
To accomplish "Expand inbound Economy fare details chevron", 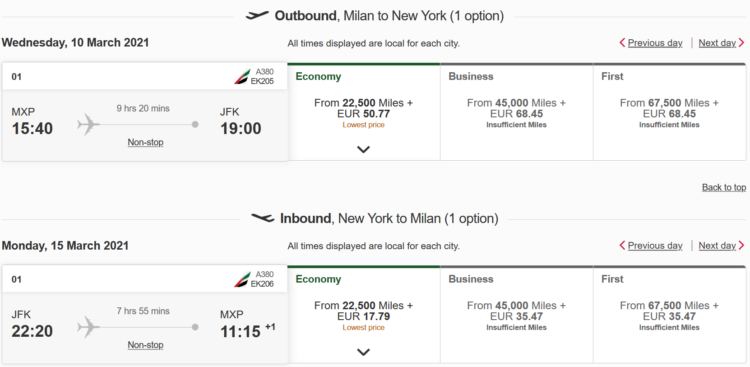I will (x=364, y=352).
